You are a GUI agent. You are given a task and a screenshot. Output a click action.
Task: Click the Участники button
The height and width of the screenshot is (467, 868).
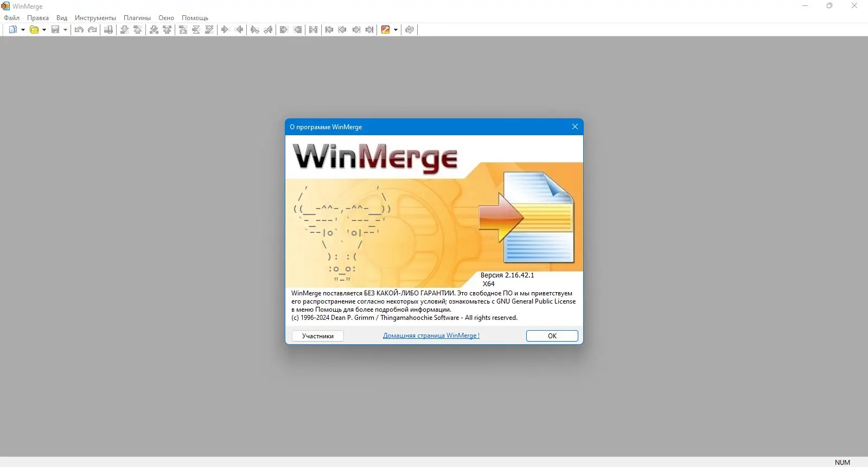(318, 336)
